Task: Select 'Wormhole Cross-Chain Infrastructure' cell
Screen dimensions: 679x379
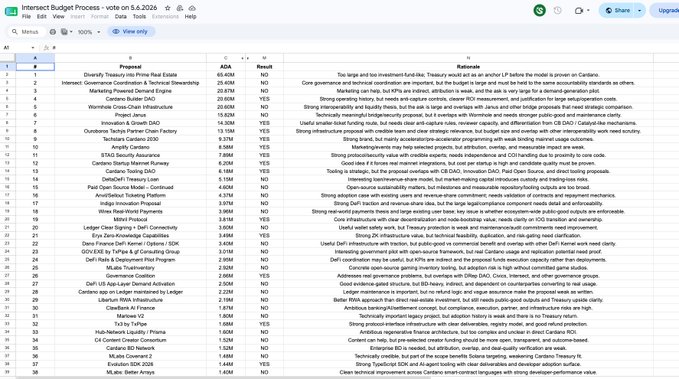Action: [130, 107]
